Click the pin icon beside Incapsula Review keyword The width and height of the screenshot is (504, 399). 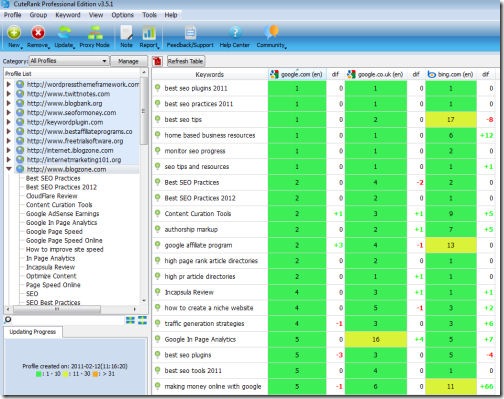(x=158, y=292)
